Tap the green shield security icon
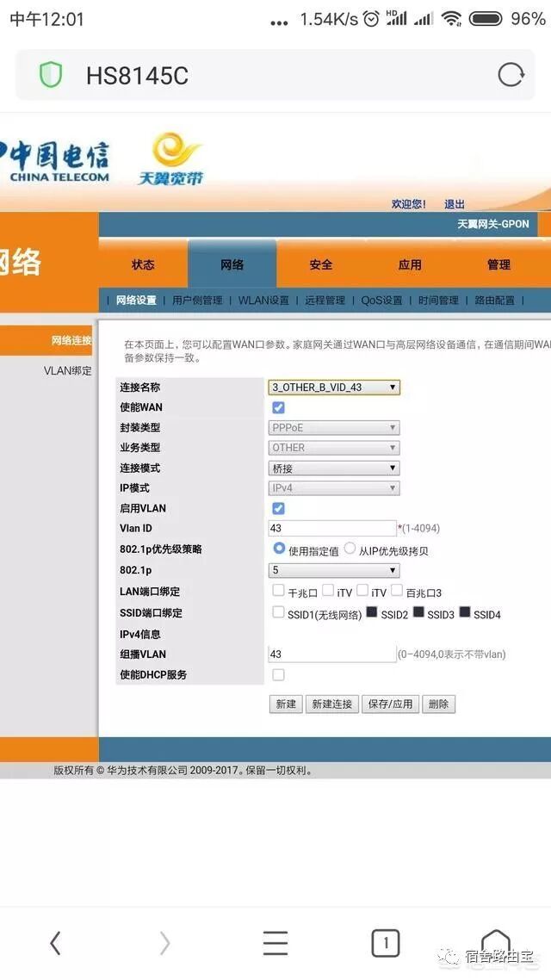 pos(52,76)
